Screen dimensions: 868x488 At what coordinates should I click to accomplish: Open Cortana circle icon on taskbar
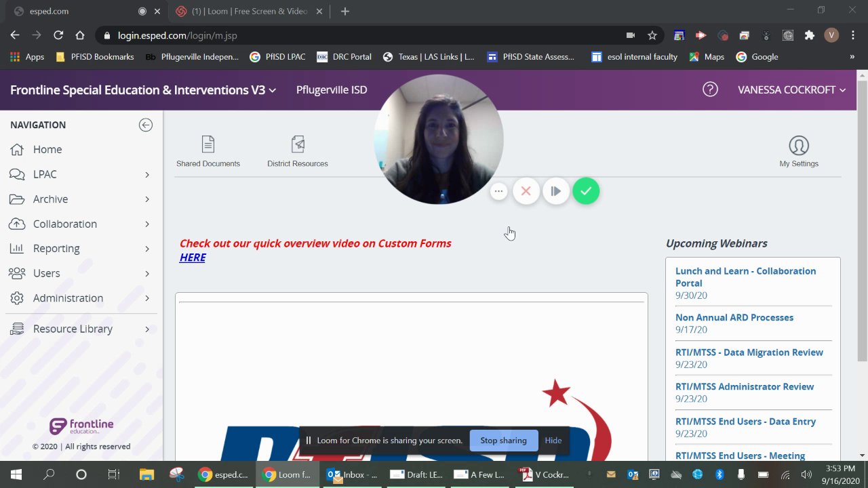(x=81, y=474)
